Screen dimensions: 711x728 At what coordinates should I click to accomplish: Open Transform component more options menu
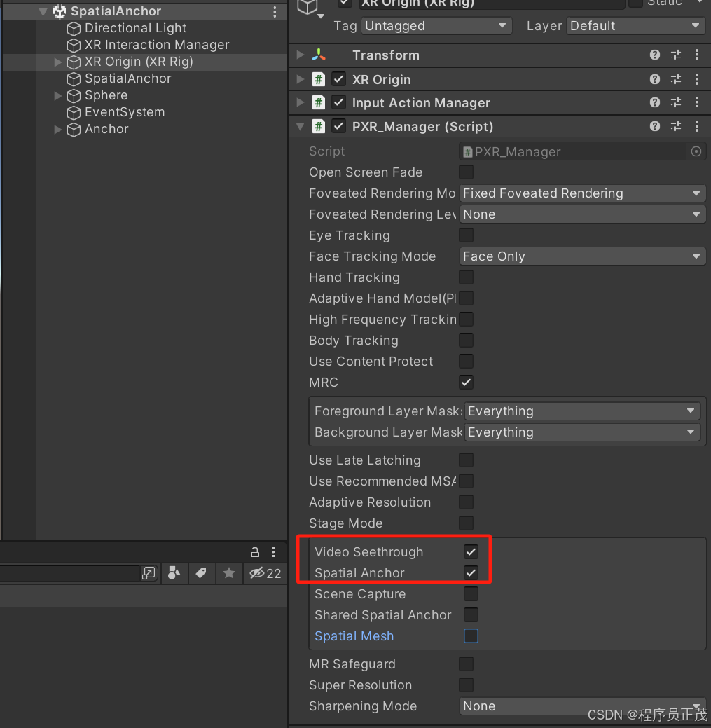coord(697,55)
